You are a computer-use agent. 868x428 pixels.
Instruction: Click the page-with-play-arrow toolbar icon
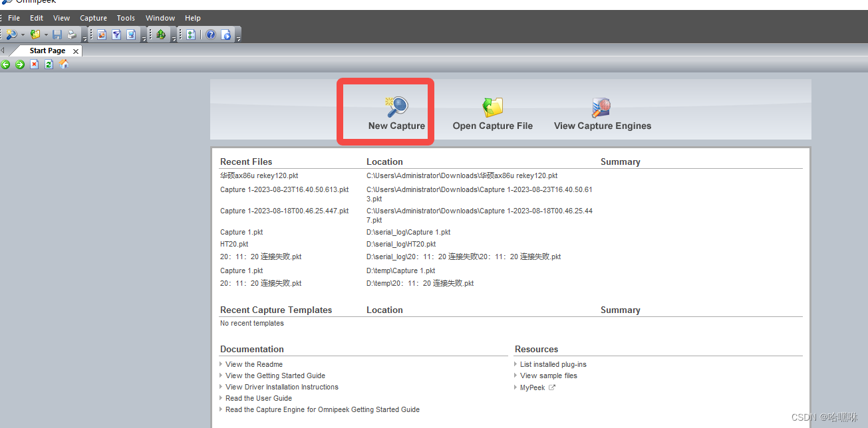point(226,35)
